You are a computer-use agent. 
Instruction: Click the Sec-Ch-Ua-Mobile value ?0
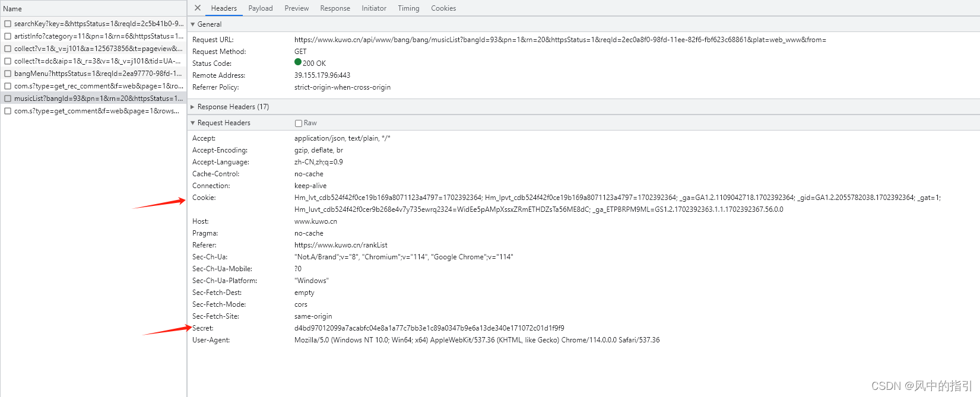click(x=298, y=269)
